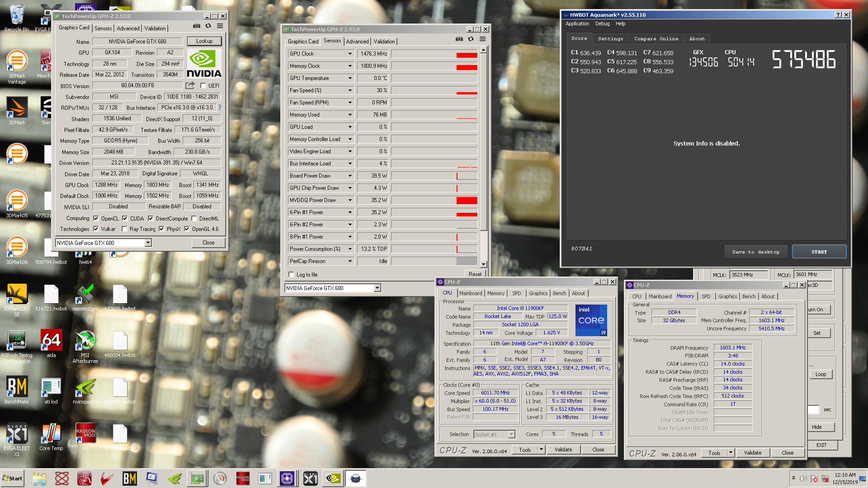
Task: Expand the Memory Clock sensor dropdown
Action: point(350,66)
